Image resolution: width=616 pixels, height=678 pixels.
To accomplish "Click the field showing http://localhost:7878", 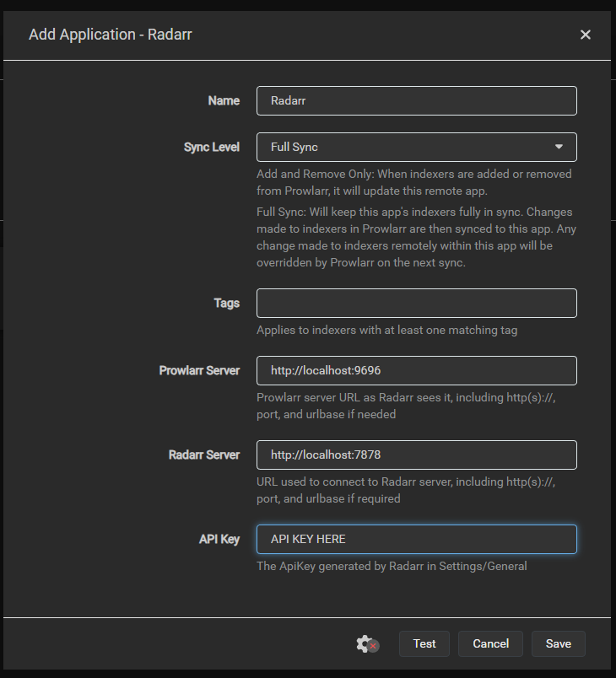I will [416, 455].
